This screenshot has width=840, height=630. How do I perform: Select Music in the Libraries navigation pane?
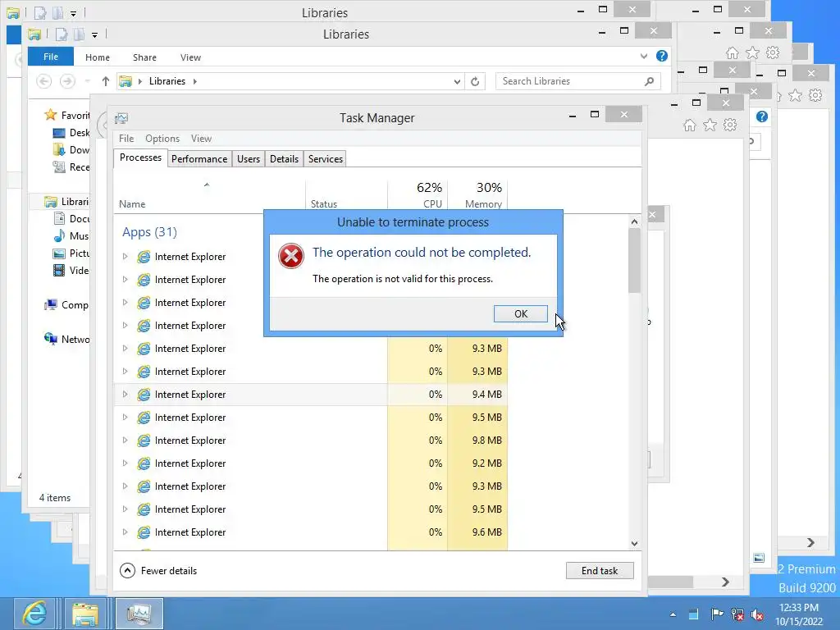71,236
